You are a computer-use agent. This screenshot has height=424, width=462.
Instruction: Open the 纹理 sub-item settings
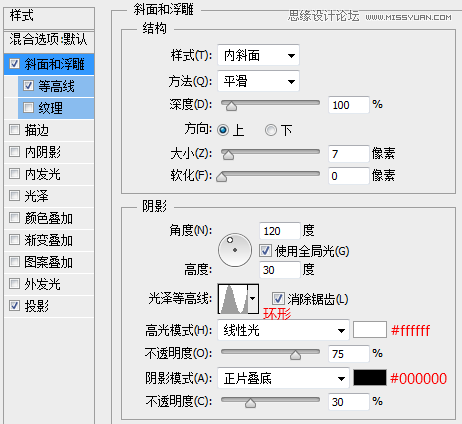(x=56, y=108)
